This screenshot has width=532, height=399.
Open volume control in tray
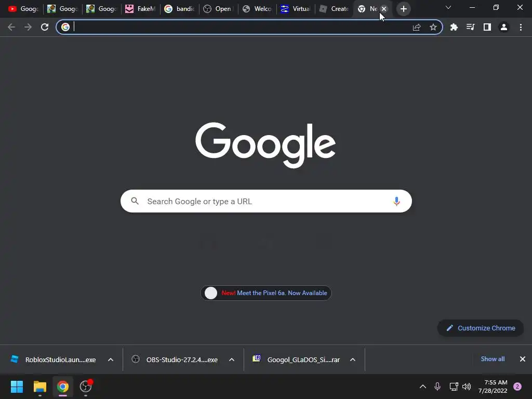pyautogui.click(x=467, y=387)
